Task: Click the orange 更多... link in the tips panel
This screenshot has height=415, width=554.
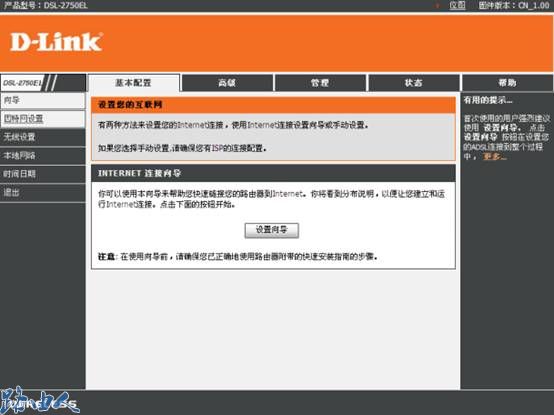Action: 495,156
